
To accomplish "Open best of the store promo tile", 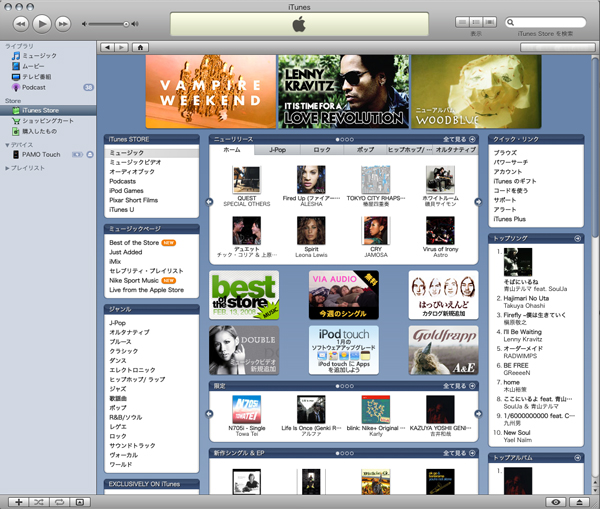I will pos(244,295).
